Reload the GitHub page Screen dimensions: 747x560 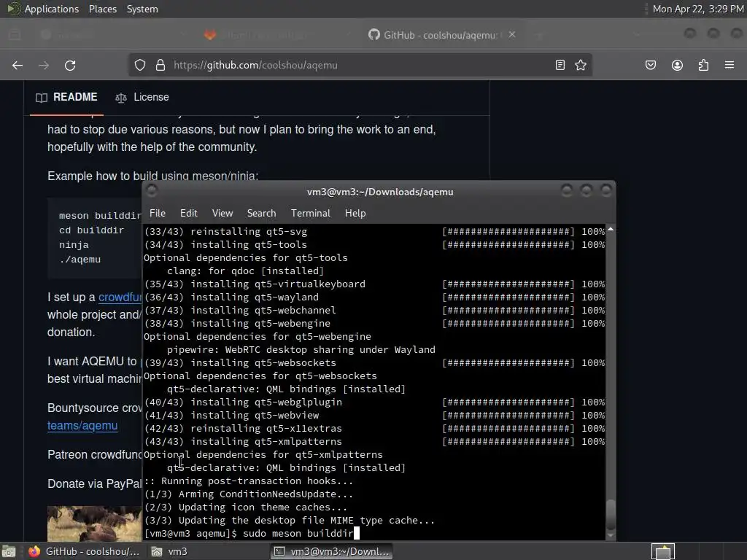70,65
